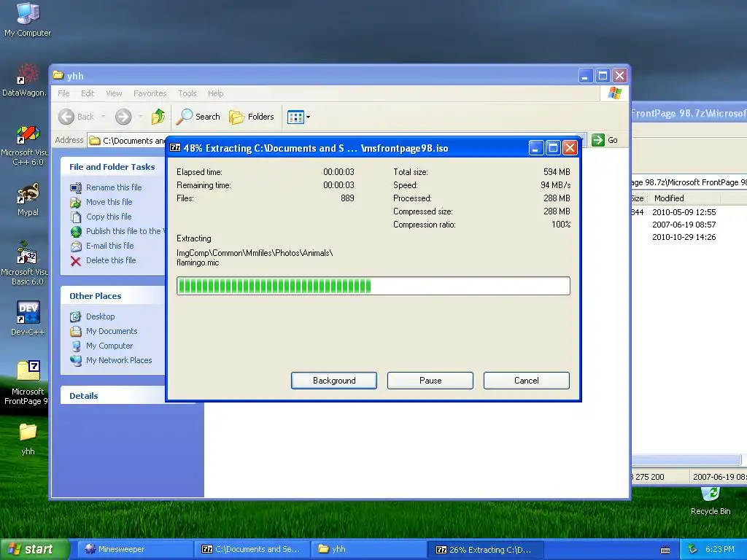Click the 6:23 PM clock
This screenshot has height=560, width=747.
pyautogui.click(x=720, y=549)
